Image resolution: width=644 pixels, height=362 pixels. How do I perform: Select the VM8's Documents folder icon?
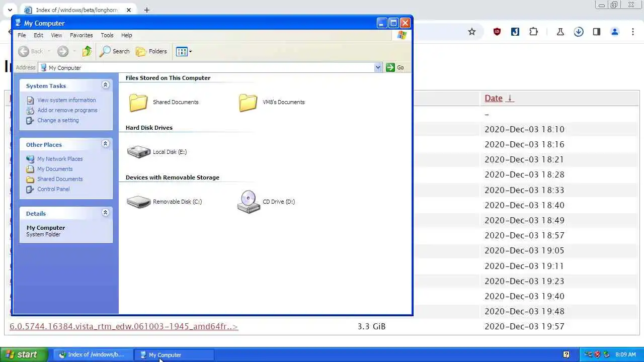click(248, 103)
